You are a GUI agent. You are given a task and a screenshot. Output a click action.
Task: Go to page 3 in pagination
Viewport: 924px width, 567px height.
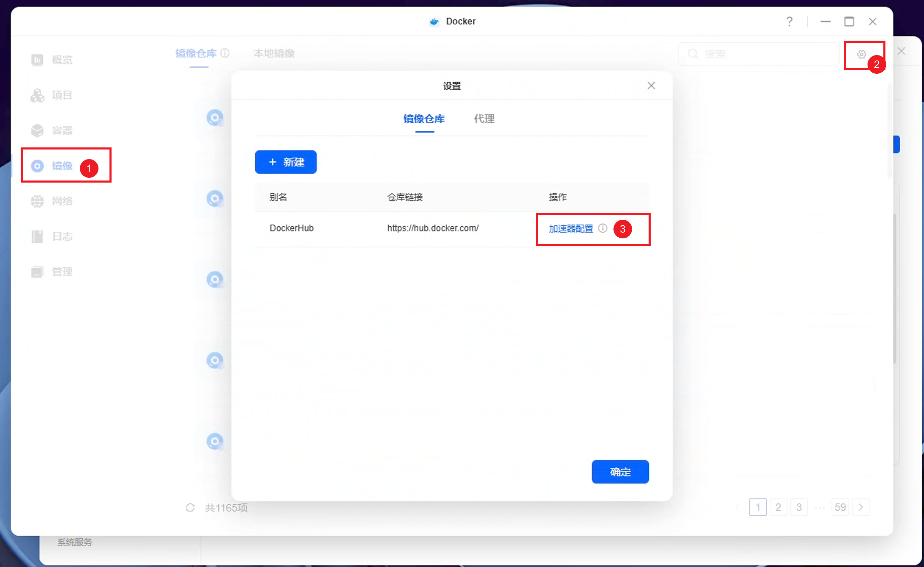click(799, 507)
